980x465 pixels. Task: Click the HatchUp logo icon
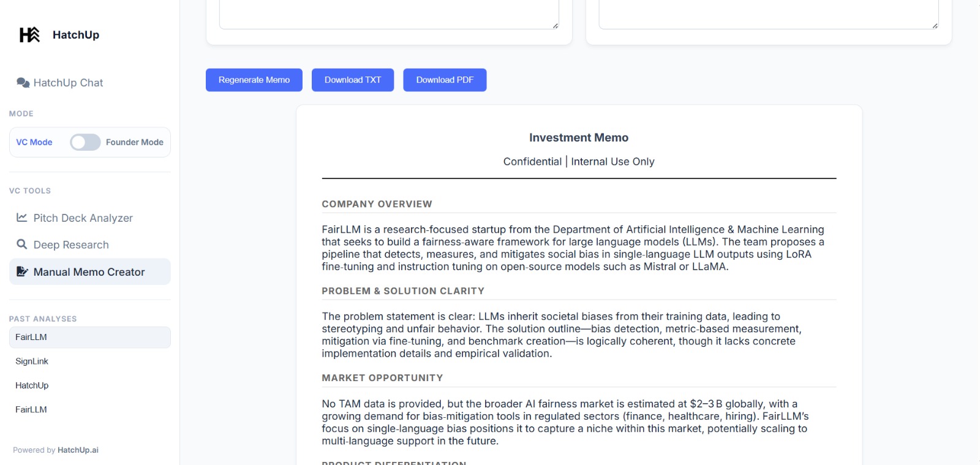click(29, 35)
